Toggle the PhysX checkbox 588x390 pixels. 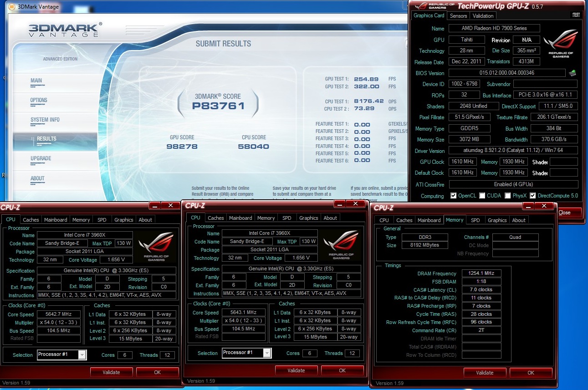click(x=508, y=196)
